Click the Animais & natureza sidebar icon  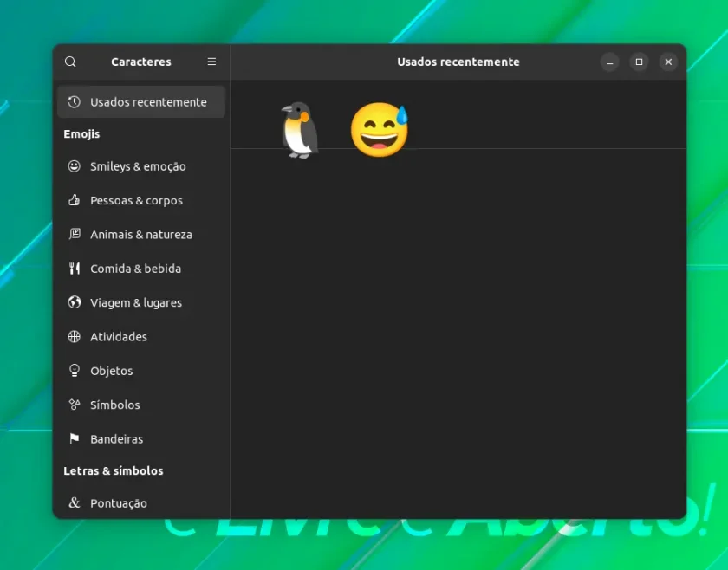pos(75,234)
